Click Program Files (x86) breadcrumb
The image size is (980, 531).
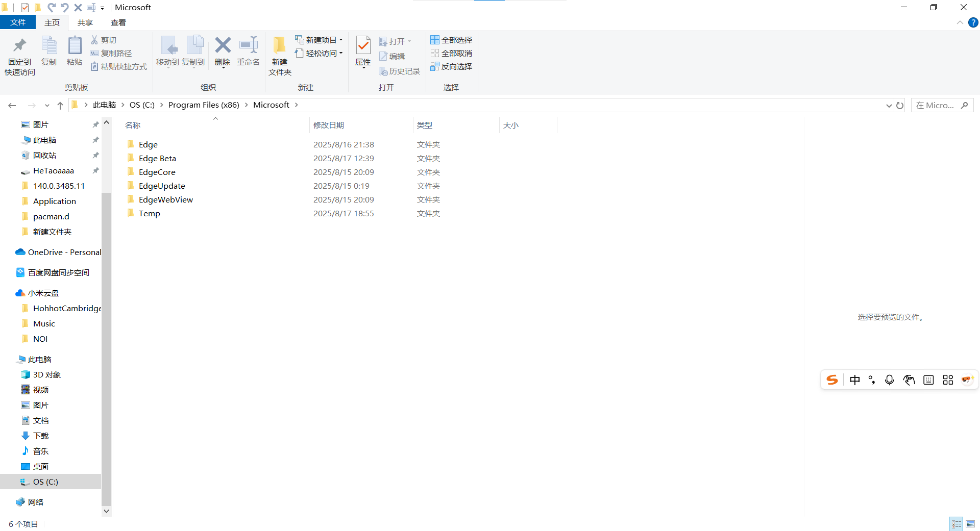(x=204, y=105)
